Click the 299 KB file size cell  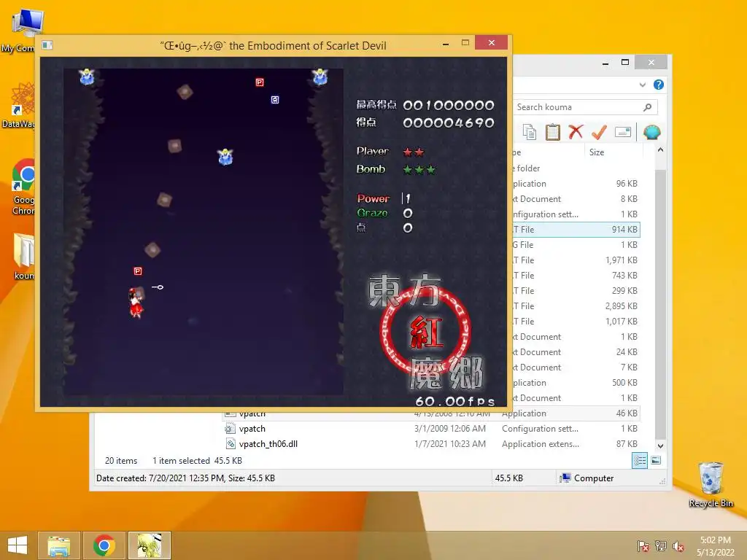624,290
